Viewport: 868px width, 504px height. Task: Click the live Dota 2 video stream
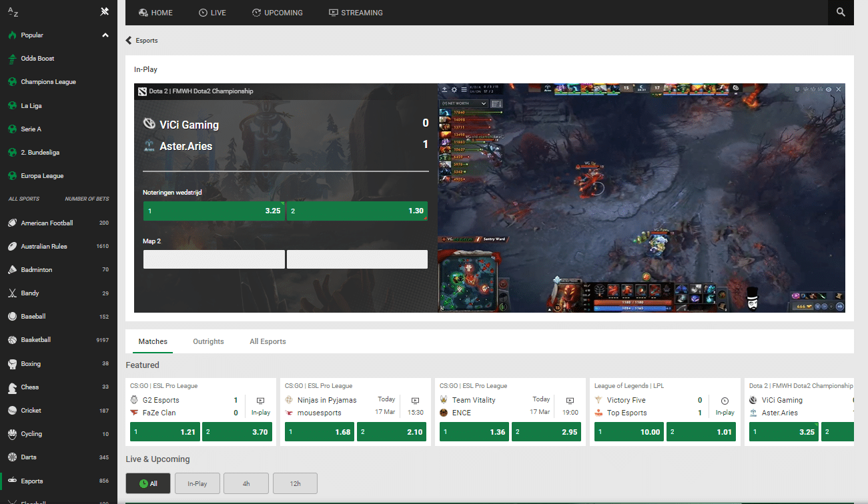(641, 198)
